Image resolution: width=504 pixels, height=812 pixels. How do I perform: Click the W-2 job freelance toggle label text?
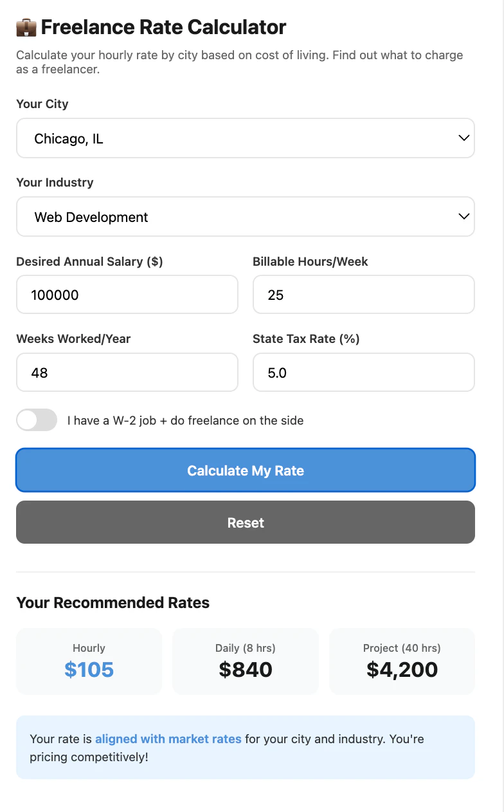(185, 421)
